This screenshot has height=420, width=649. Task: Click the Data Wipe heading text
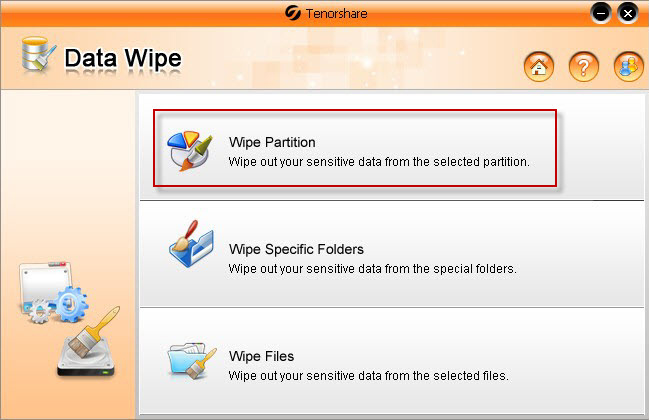[x=123, y=59]
